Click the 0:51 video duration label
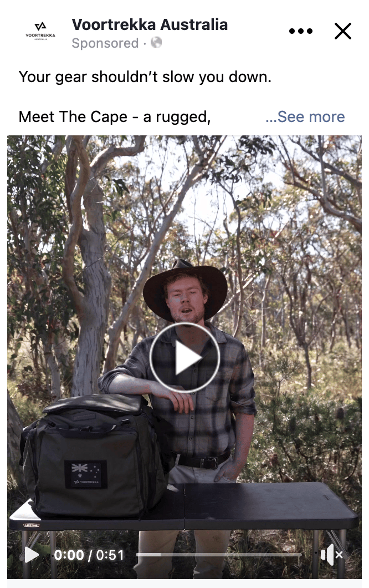 [x=110, y=555]
